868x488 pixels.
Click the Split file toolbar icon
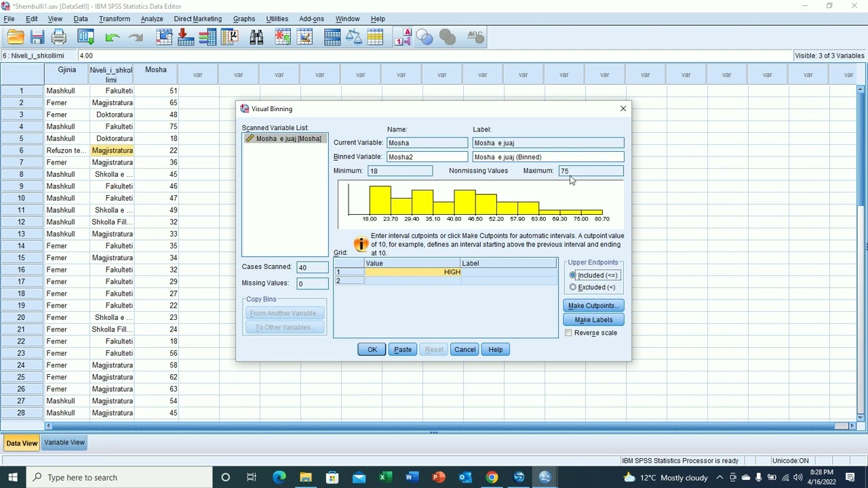click(x=332, y=37)
